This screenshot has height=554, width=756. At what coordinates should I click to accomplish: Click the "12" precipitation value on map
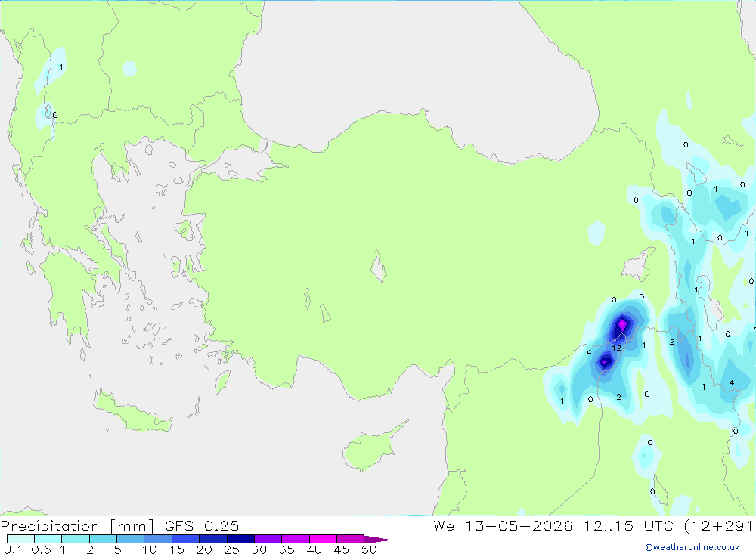[617, 348]
